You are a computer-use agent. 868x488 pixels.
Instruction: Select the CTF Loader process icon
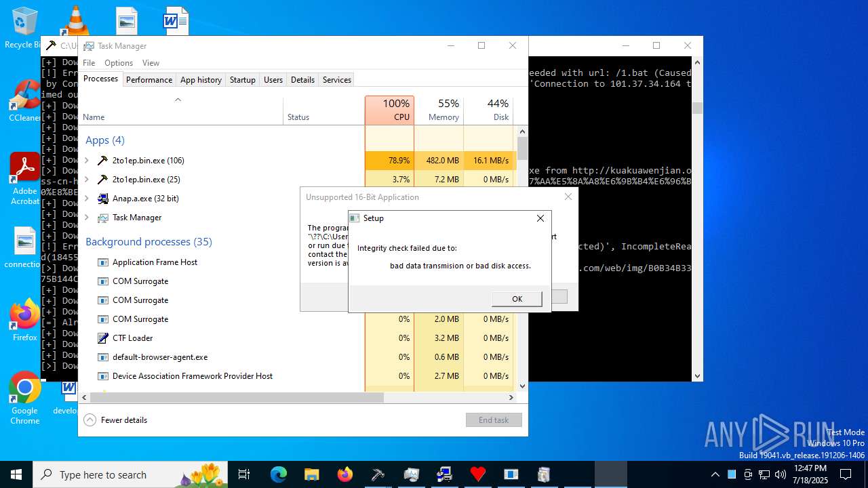[103, 338]
